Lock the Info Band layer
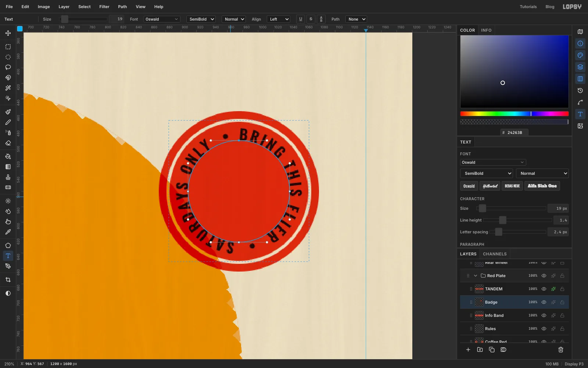Viewport: 588px width, 368px height. pyautogui.click(x=562, y=315)
